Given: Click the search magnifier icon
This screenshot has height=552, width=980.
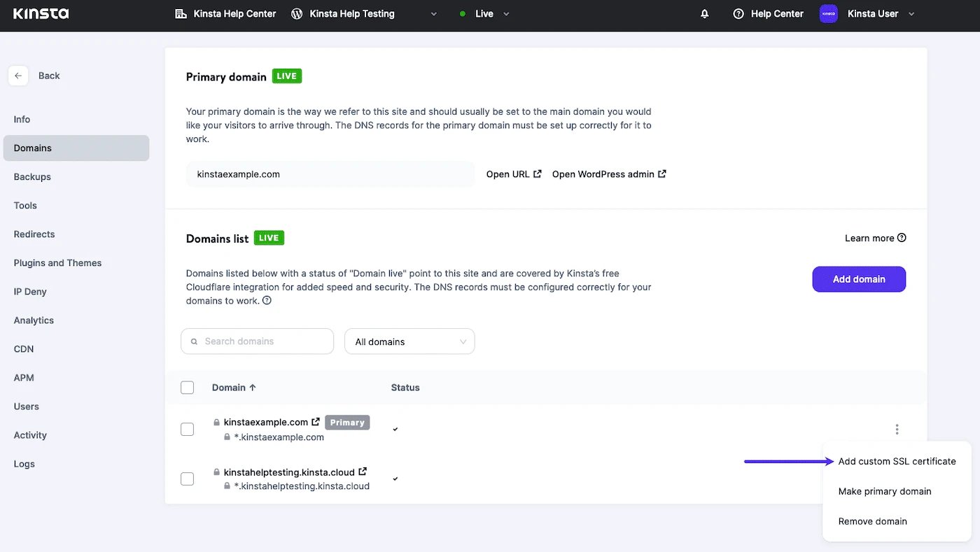Looking at the screenshot, I should point(195,341).
